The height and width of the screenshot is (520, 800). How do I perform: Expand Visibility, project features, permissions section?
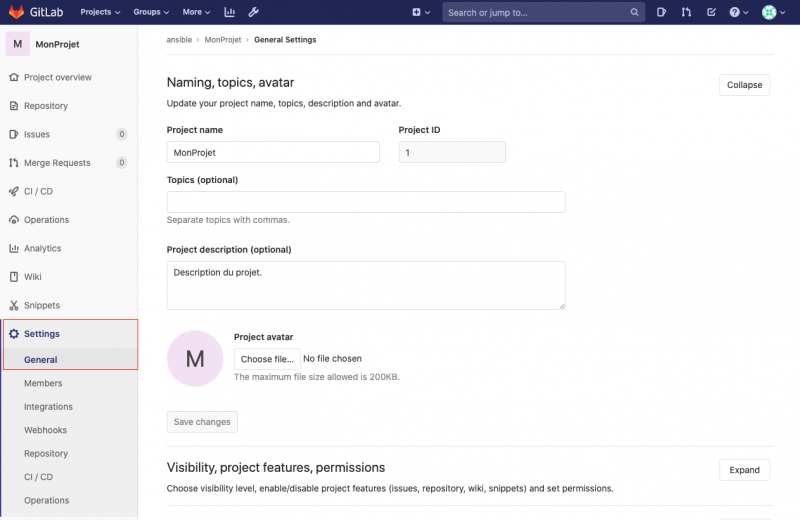[x=744, y=470]
